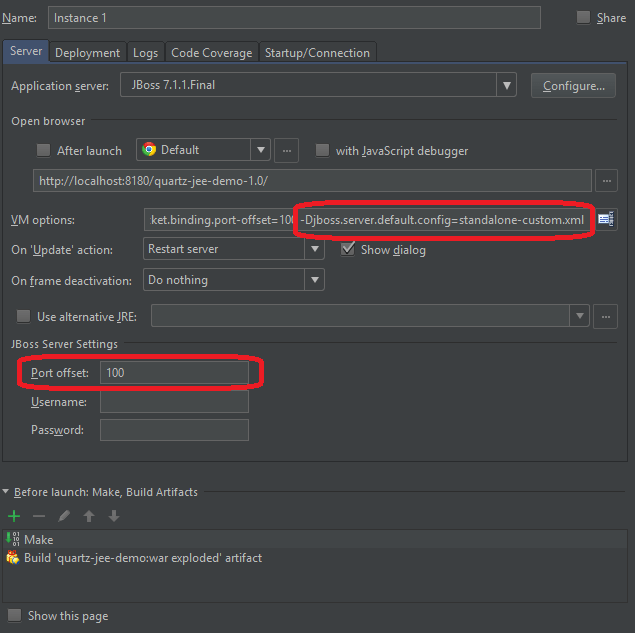
Task: Collapse the Before launch section
Action: click(6, 491)
